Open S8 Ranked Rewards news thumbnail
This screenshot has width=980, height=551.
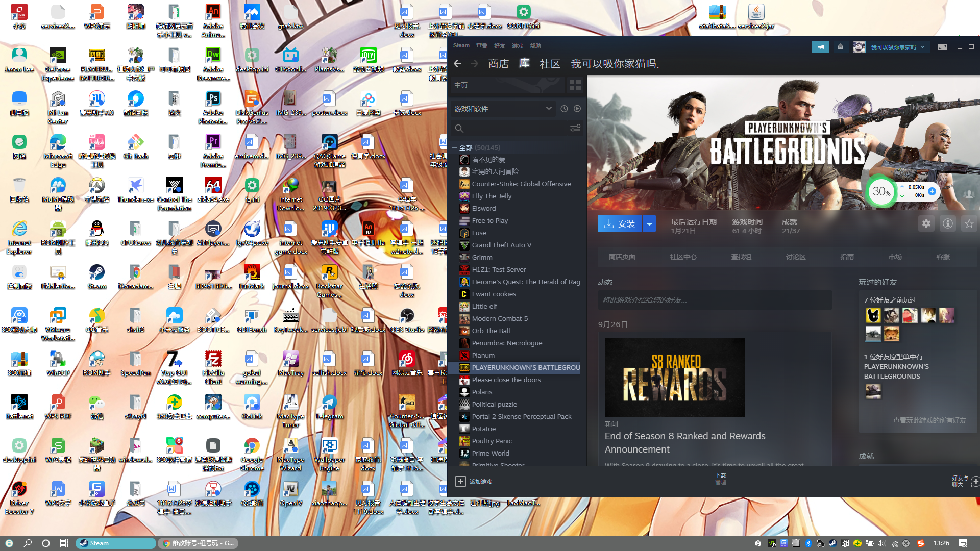pos(675,378)
